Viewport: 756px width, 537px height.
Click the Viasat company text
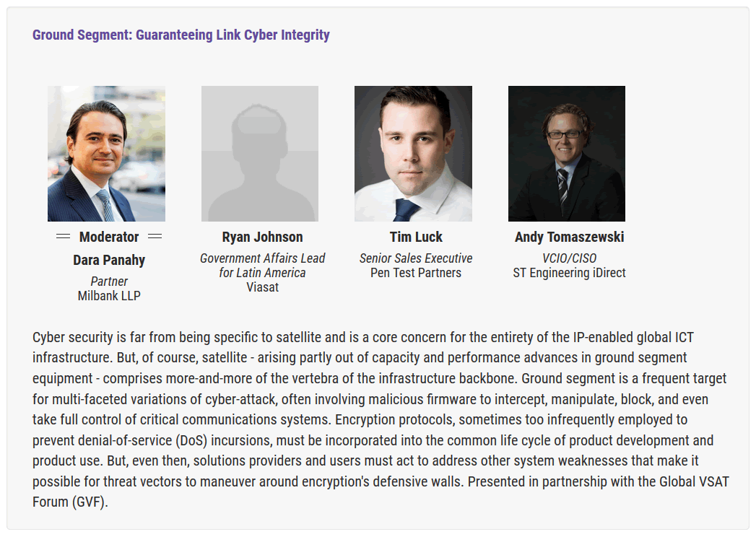(x=262, y=287)
